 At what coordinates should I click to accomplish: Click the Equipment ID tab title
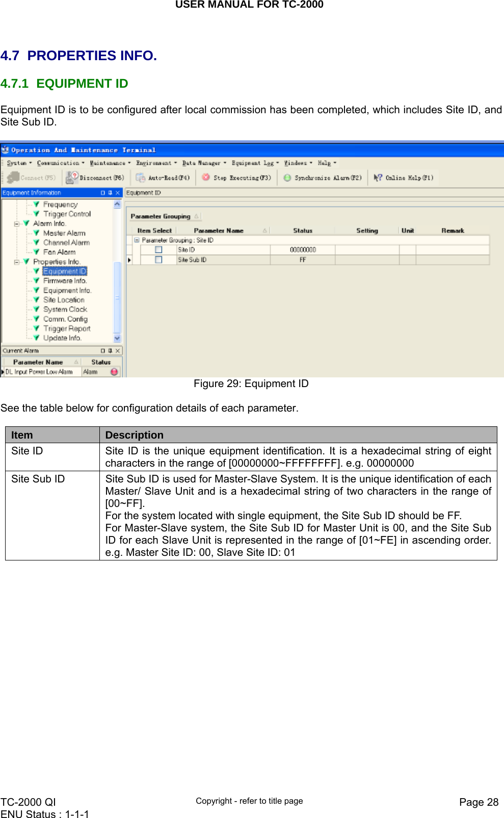(143, 193)
